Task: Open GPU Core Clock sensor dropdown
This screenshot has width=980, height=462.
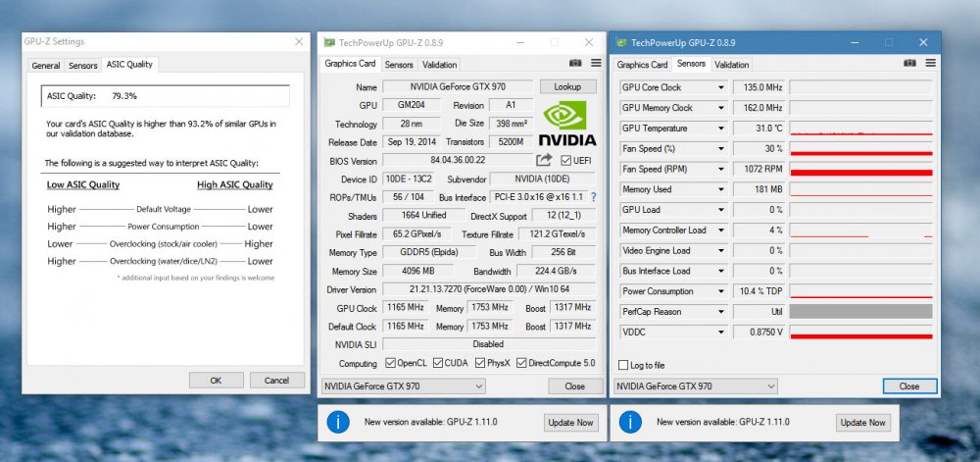Action: pos(721,87)
